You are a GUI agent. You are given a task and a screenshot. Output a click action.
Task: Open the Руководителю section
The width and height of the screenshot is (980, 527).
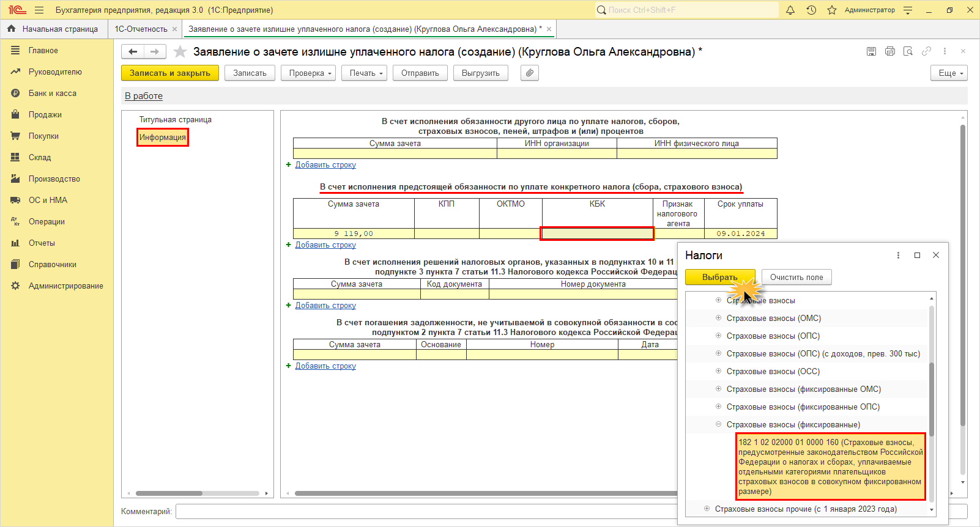[x=54, y=72]
